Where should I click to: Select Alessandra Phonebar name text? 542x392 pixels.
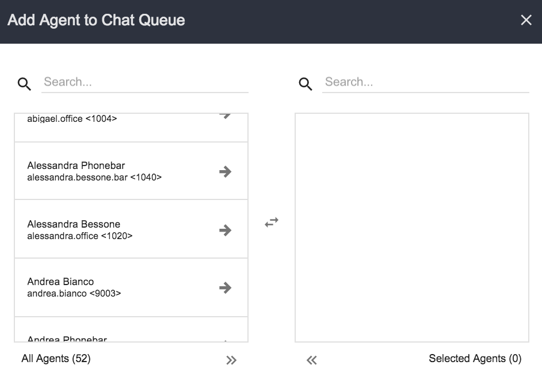pyautogui.click(x=76, y=166)
